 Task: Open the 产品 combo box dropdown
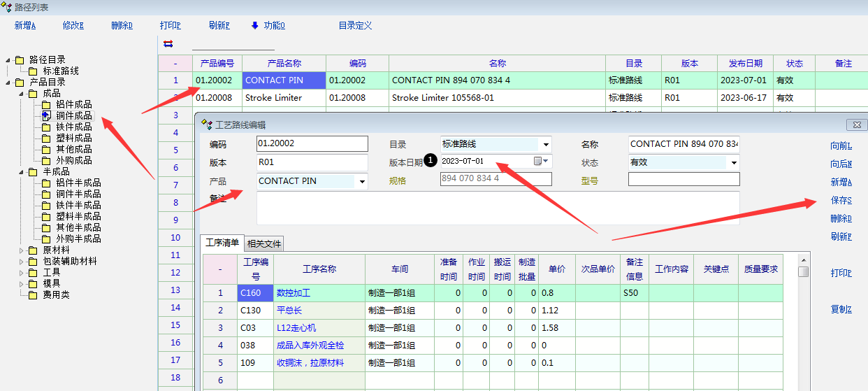[362, 182]
